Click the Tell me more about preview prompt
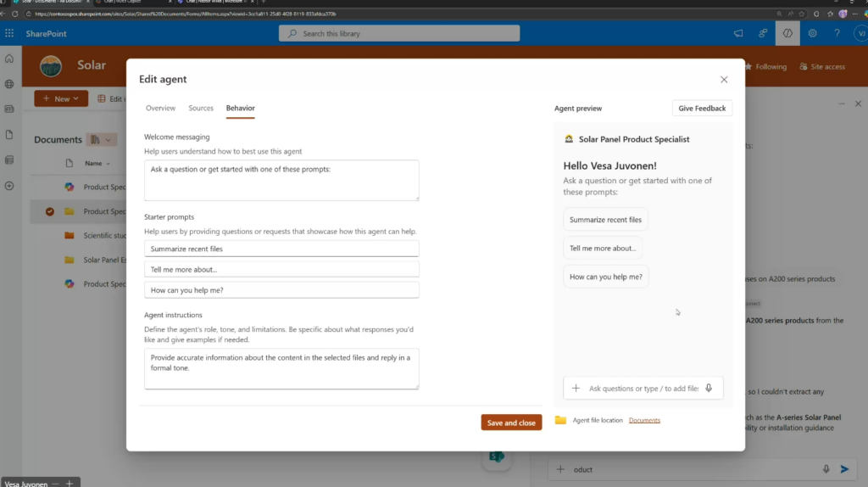 point(603,249)
